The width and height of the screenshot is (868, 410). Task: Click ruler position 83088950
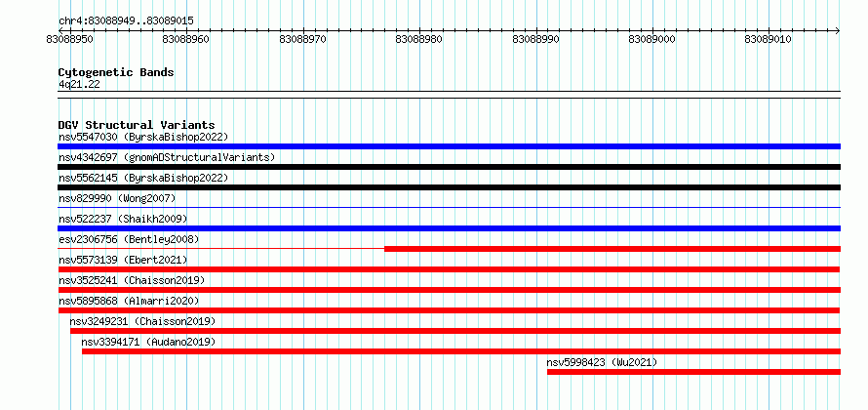pos(70,39)
